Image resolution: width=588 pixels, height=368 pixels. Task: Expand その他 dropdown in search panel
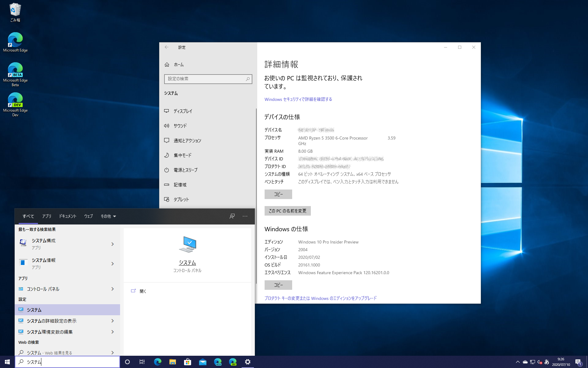click(x=108, y=216)
